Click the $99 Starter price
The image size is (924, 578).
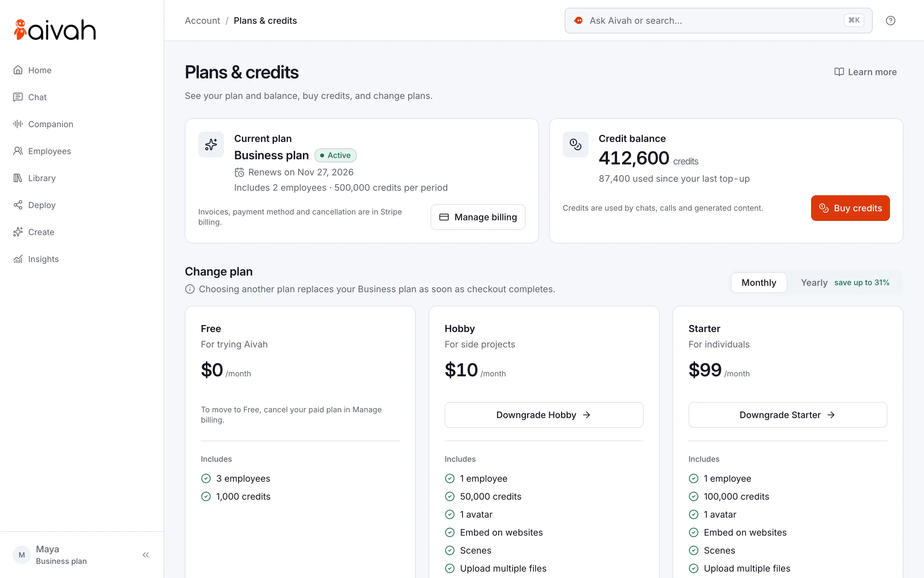(705, 370)
